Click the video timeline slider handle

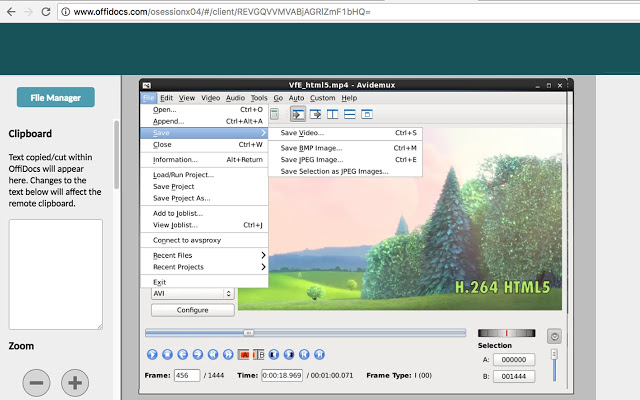click(248, 333)
